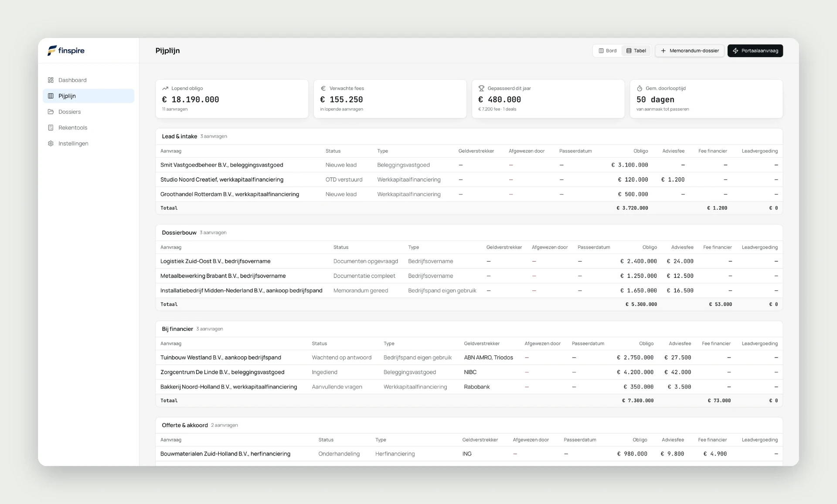Click the Wachtend op antwoord status
Screen dimensions: 837x504
[x=342, y=358]
